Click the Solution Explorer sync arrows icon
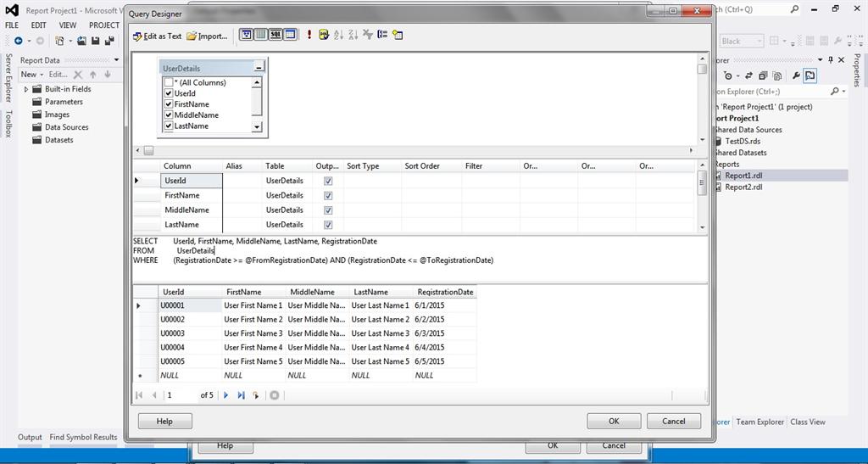Image resolution: width=868 pixels, height=464 pixels. pyautogui.click(x=748, y=75)
